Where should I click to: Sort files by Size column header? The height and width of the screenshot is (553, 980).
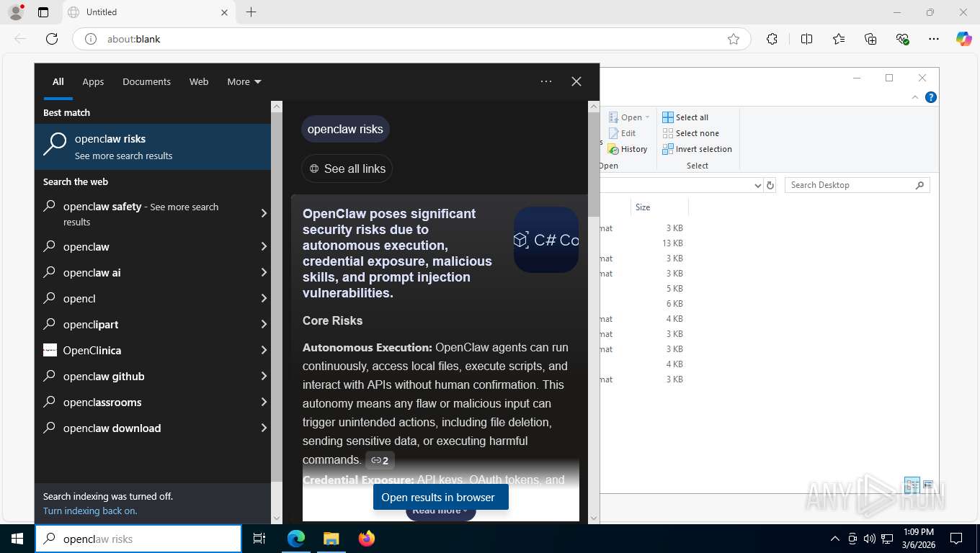coord(659,207)
